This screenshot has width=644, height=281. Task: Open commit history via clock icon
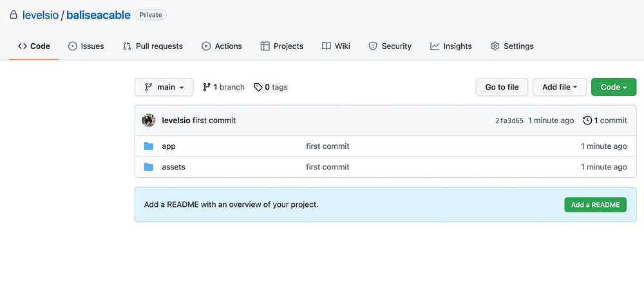click(x=587, y=121)
